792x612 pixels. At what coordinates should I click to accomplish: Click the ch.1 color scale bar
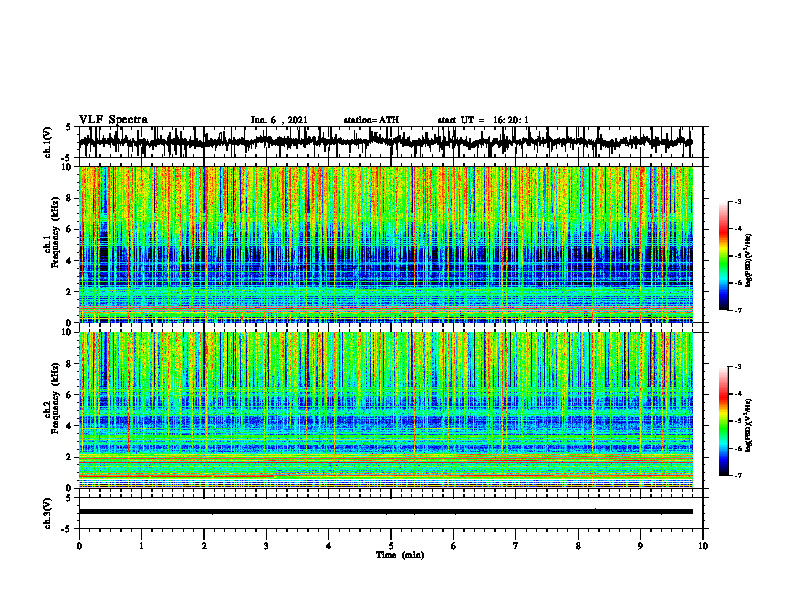pos(724,256)
